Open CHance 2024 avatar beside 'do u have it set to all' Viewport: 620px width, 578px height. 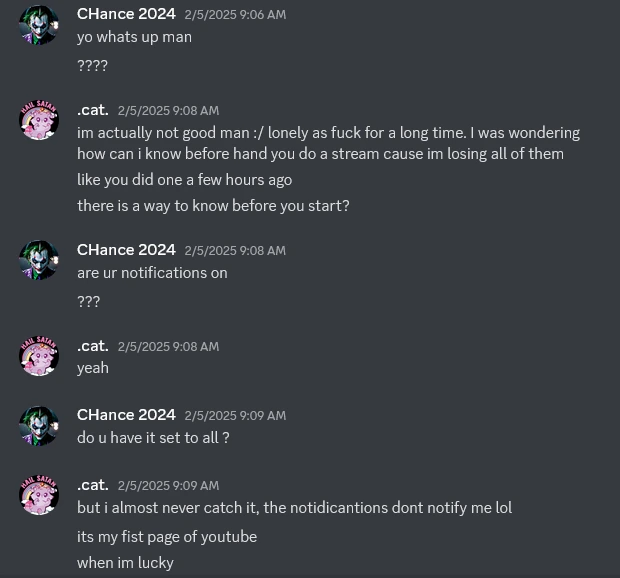[x=39, y=426]
